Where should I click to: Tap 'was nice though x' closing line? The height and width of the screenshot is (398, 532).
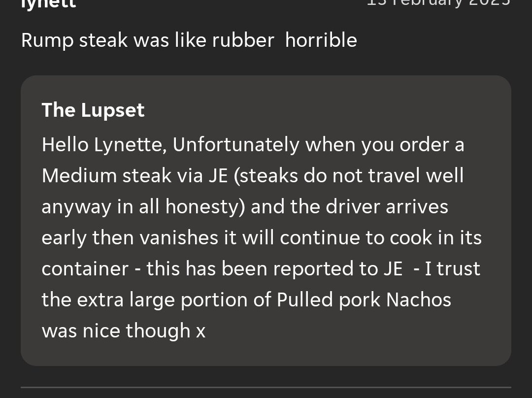pyautogui.click(x=124, y=331)
